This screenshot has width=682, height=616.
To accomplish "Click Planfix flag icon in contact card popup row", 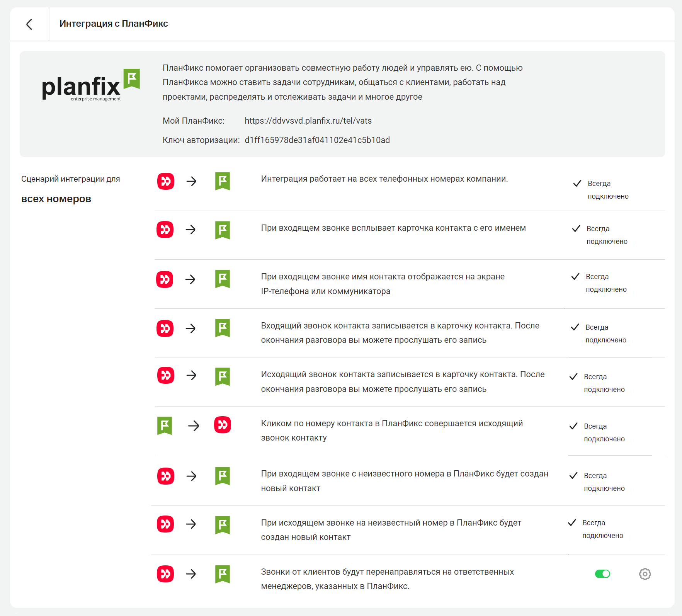I will (223, 230).
